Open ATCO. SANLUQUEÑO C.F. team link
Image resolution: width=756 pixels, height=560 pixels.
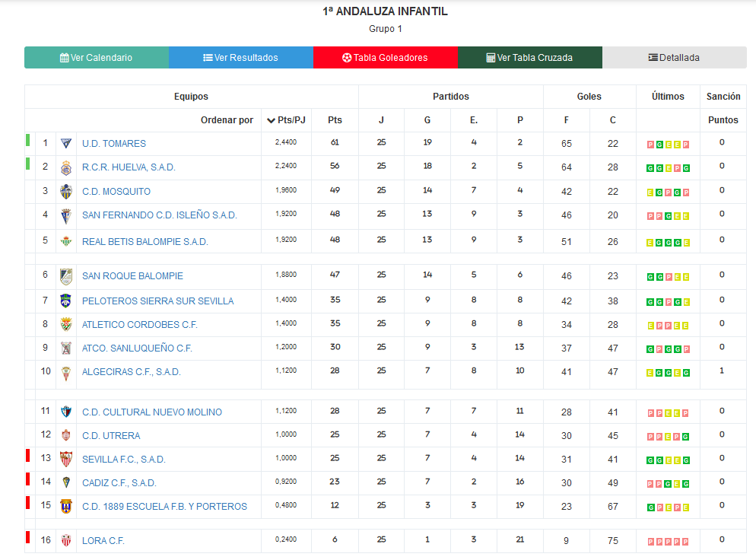tap(137, 348)
